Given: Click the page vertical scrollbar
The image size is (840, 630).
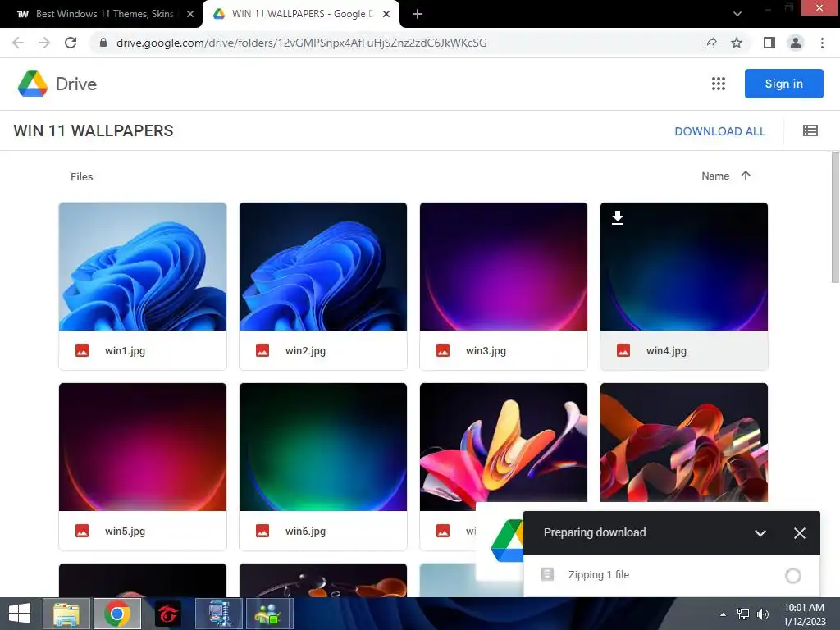Looking at the screenshot, I should click(x=835, y=217).
